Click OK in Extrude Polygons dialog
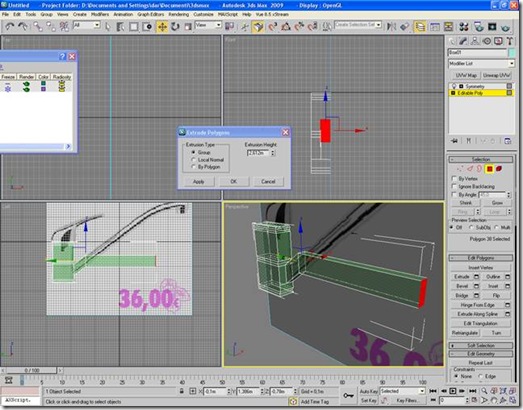The width and height of the screenshot is (523, 410). [x=233, y=181]
